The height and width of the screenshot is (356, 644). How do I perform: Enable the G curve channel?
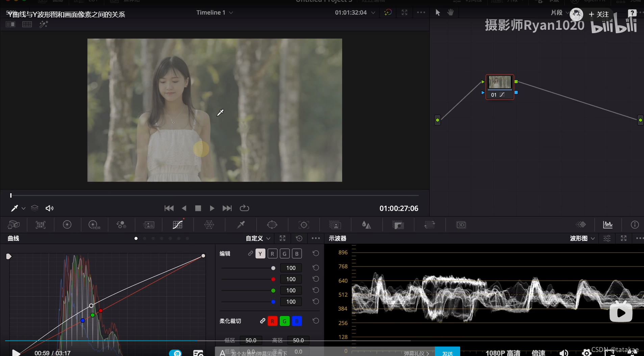coord(284,254)
